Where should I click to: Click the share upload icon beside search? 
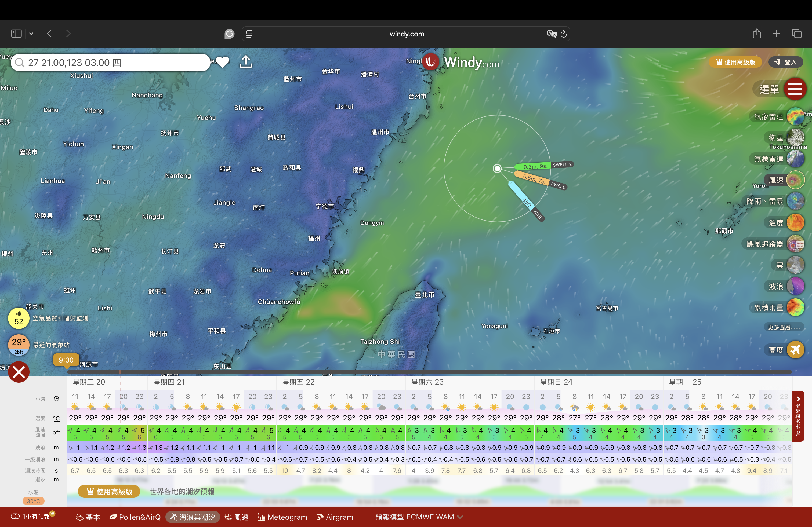[246, 62]
